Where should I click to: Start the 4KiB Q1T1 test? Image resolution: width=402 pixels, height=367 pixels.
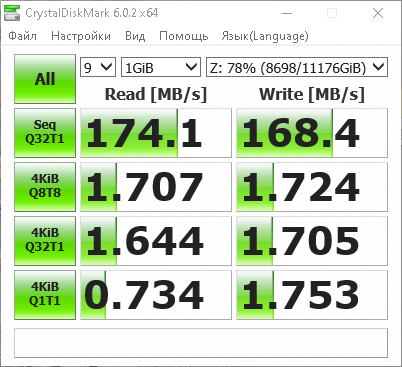click(x=45, y=295)
